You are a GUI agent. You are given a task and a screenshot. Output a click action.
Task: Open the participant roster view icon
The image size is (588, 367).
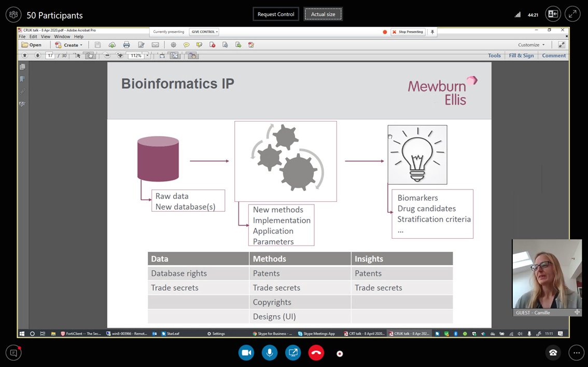click(x=553, y=14)
